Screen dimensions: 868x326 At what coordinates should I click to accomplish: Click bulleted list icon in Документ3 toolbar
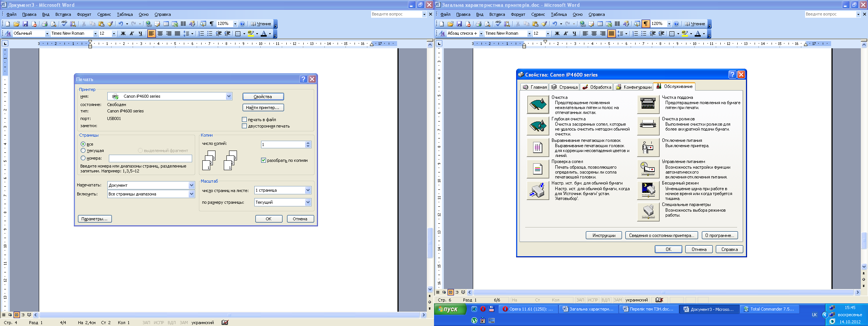(210, 34)
